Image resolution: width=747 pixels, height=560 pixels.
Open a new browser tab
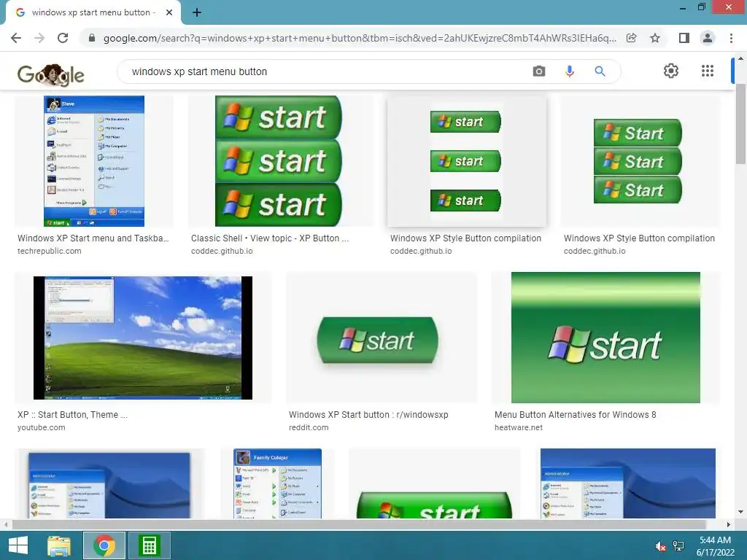197,12
